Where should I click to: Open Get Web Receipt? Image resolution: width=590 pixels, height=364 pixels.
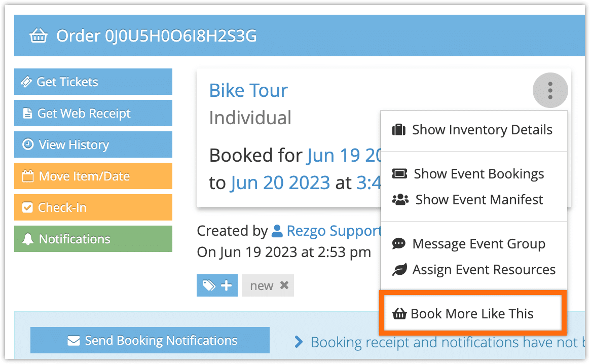coord(93,113)
